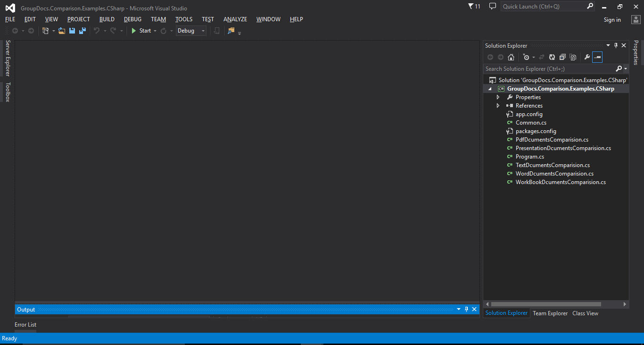Open the New Project dropdown arrow
644x345 pixels.
53,31
